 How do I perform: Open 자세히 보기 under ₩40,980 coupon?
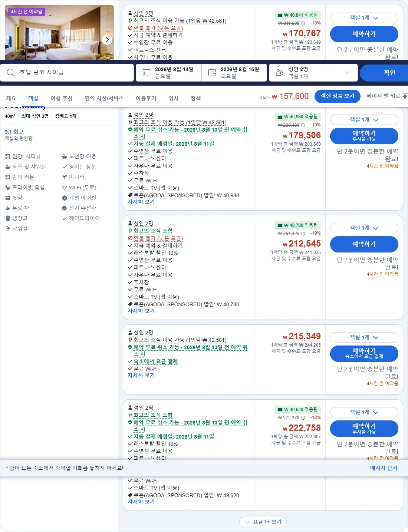coord(141,202)
